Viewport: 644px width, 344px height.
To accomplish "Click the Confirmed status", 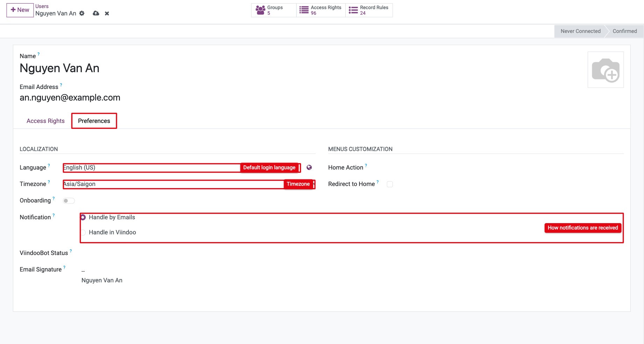I will (625, 31).
